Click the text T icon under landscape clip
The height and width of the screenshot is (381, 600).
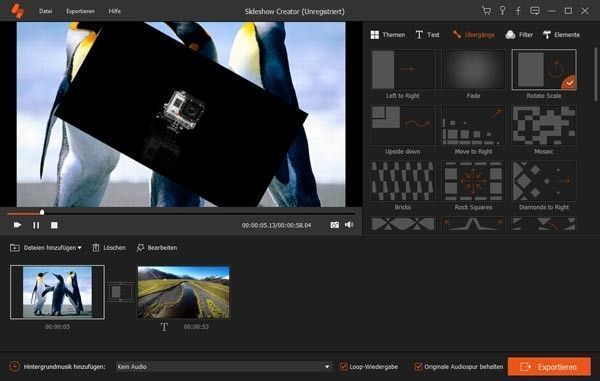[x=164, y=327]
